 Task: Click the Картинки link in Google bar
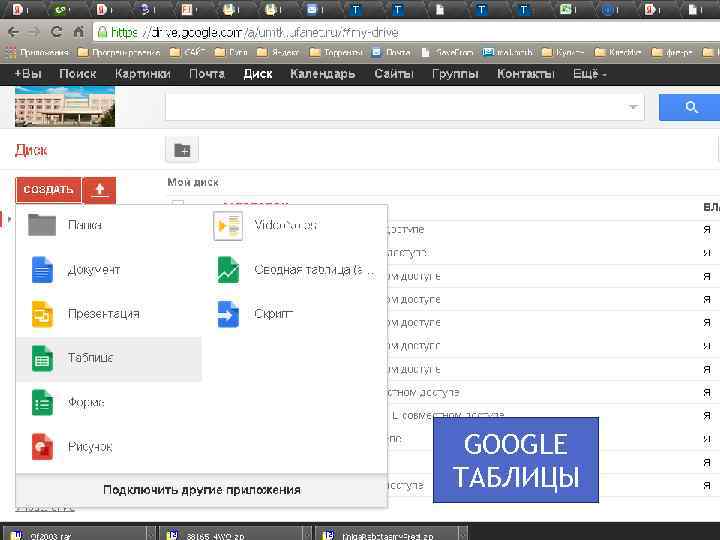143,74
